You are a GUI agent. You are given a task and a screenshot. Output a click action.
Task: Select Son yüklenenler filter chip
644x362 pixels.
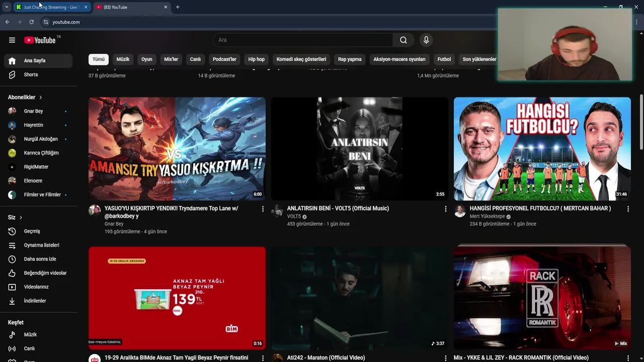click(x=478, y=59)
